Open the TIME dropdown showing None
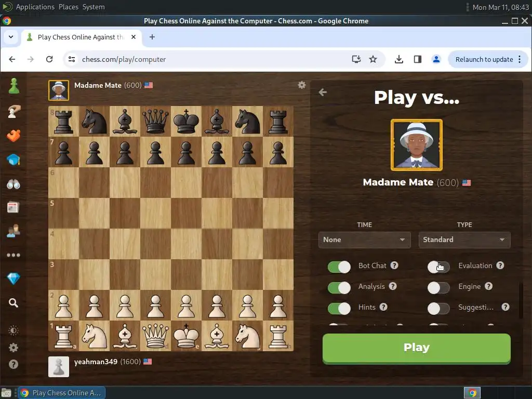Screen dimensions: 532x399 [x=364, y=240]
